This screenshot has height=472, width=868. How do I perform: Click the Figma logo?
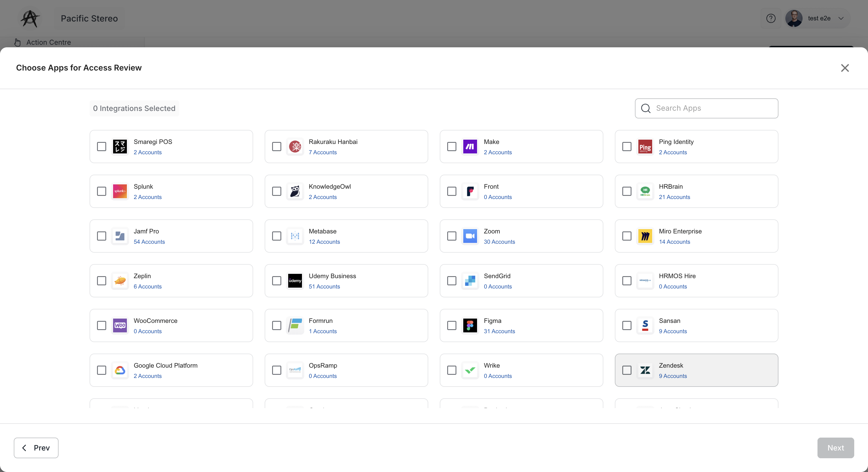point(470,325)
